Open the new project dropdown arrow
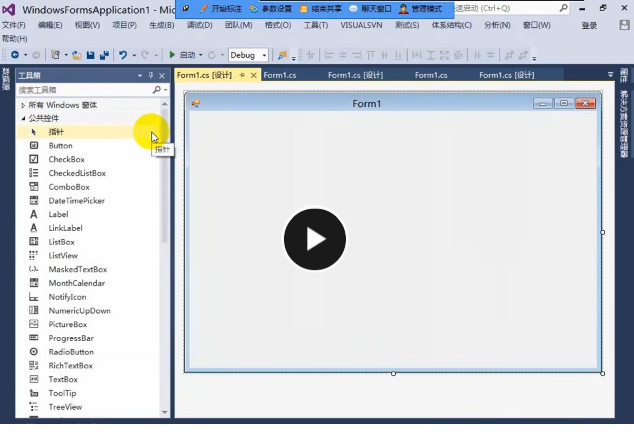Screen dimensions: 634x447 tap(66, 55)
